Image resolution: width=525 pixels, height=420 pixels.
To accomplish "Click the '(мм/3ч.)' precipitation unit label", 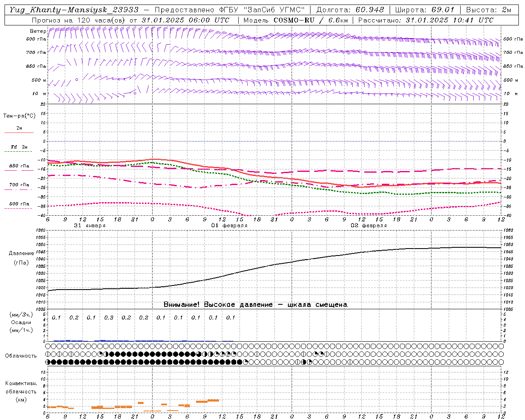I will click(x=21, y=315).
